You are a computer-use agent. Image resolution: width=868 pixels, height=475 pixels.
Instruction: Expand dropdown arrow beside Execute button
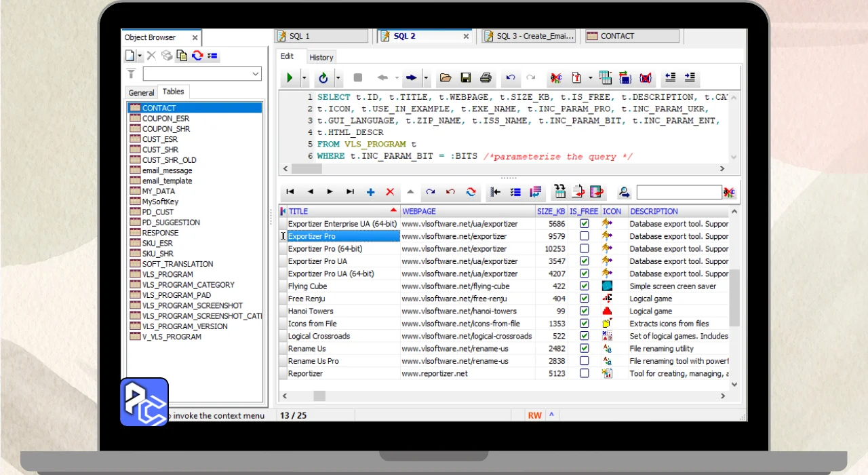point(304,78)
